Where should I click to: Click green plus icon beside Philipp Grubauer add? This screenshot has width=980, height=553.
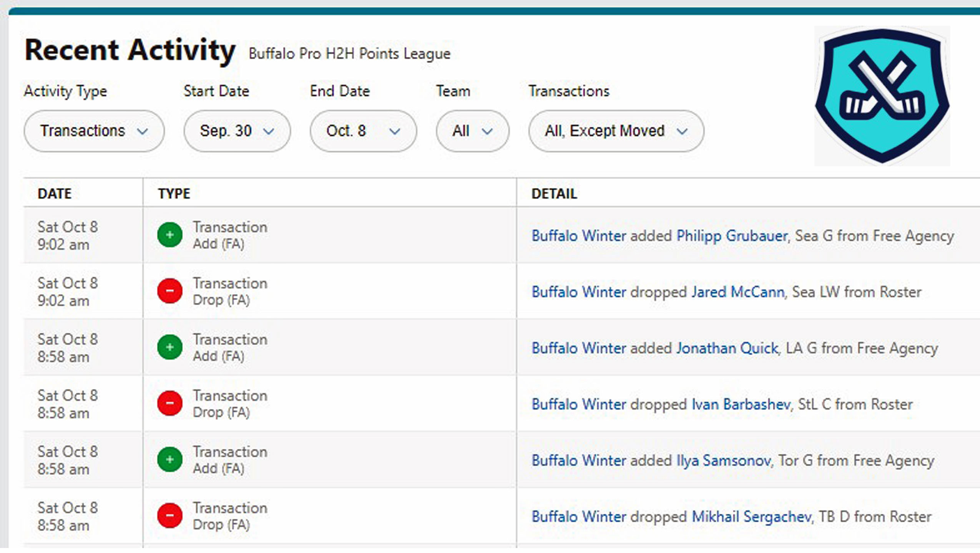(169, 235)
